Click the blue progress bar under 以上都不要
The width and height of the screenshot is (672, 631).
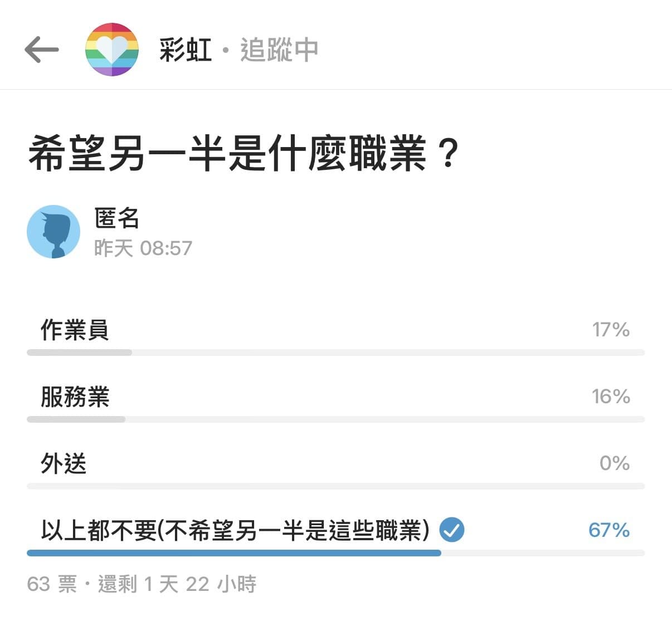[234, 553]
